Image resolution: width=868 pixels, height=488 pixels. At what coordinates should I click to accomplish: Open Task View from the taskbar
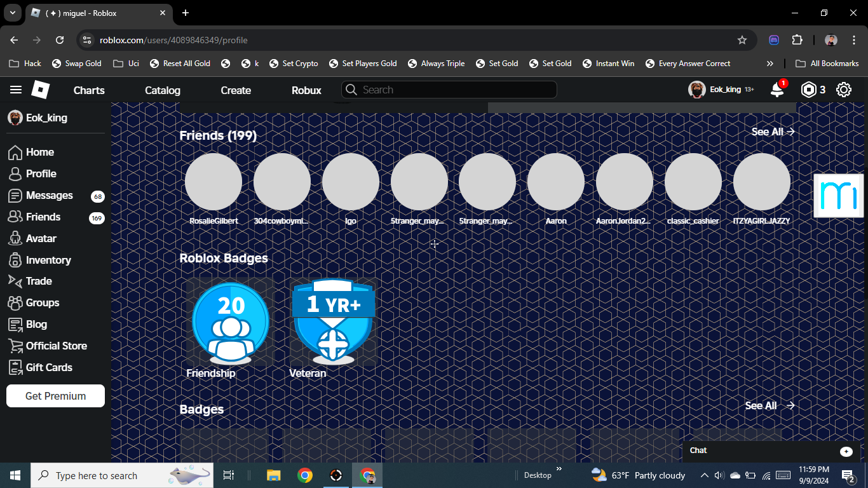coord(229,475)
